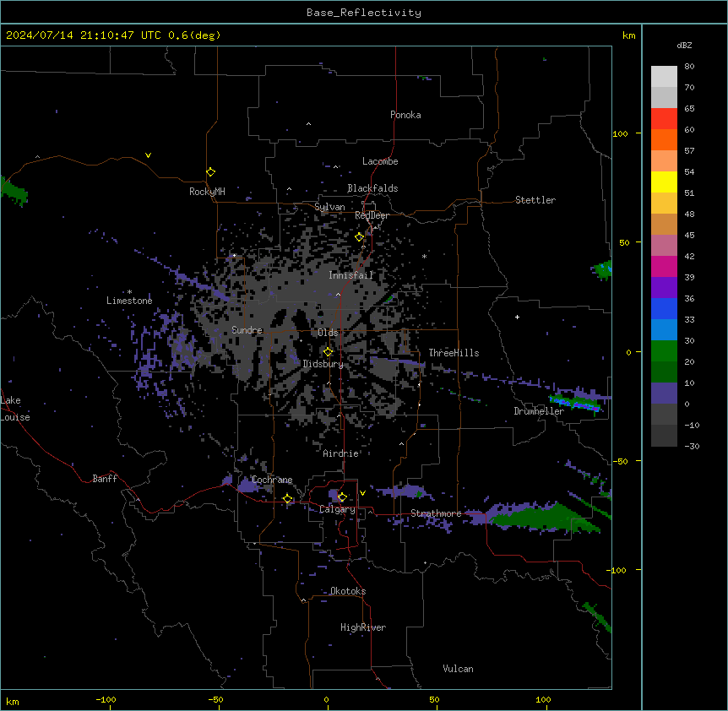Click the Cochrane label
728x711 pixels.
(x=272, y=480)
